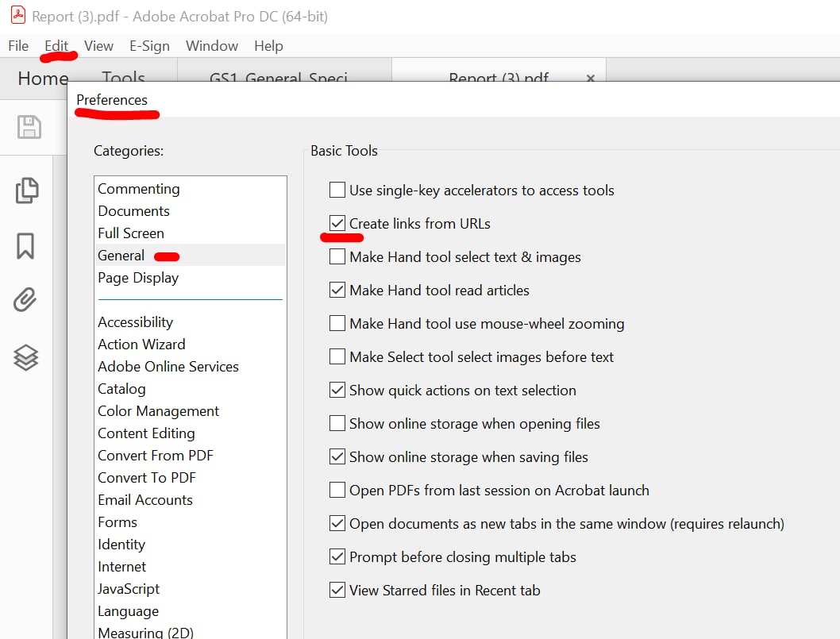Uncheck Show online storage when saving files

[337, 456]
